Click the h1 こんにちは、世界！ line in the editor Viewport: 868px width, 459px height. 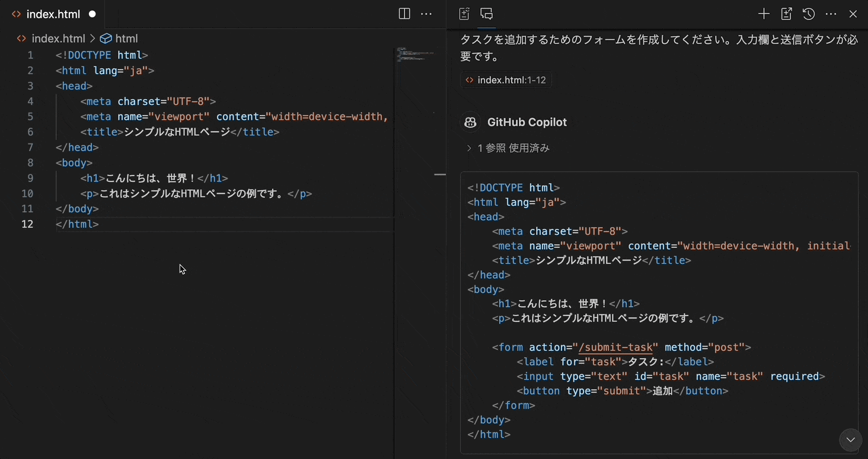pos(154,179)
